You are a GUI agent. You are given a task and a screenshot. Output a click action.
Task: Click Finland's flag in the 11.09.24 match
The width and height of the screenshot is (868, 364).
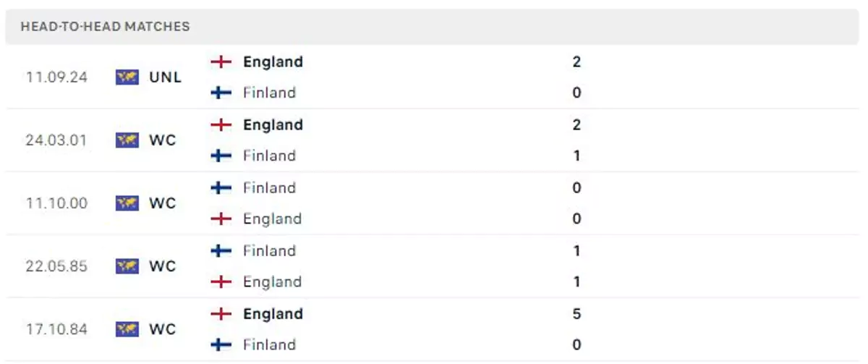coord(221,93)
